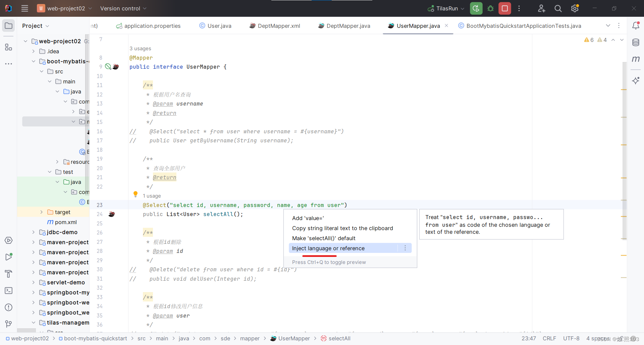Go to next highlighted error arrow
Viewport: 644px width, 345px height.
[x=622, y=40]
